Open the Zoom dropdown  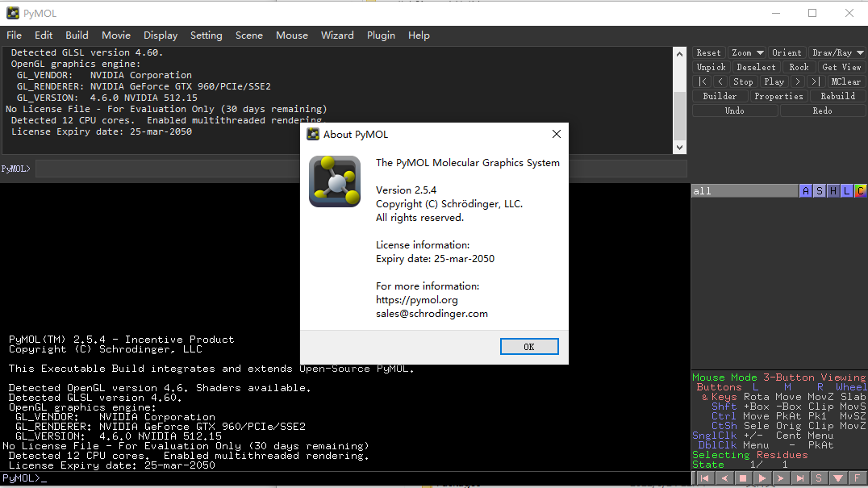point(747,52)
